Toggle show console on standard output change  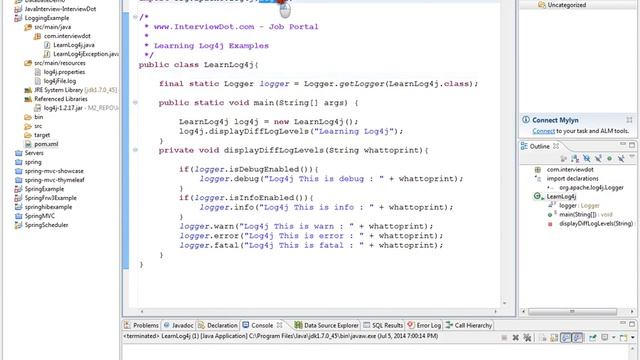point(566,338)
